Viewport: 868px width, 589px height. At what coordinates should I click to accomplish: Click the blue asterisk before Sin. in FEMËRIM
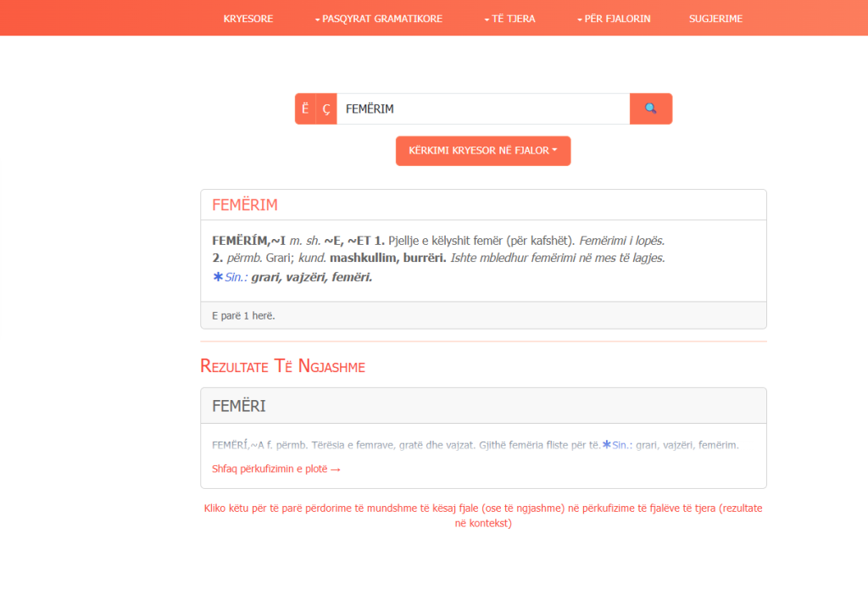pyautogui.click(x=218, y=277)
